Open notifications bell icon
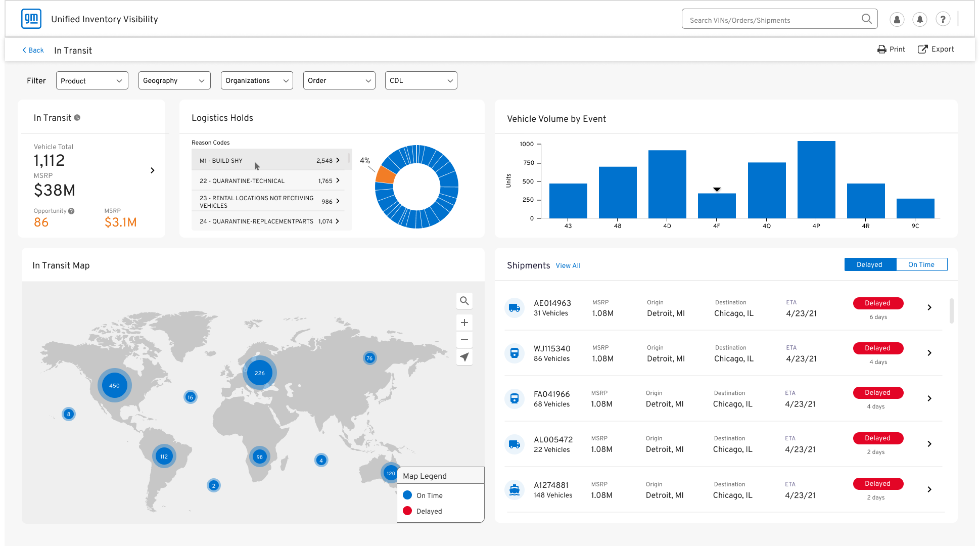The height and width of the screenshot is (546, 980). coord(919,20)
